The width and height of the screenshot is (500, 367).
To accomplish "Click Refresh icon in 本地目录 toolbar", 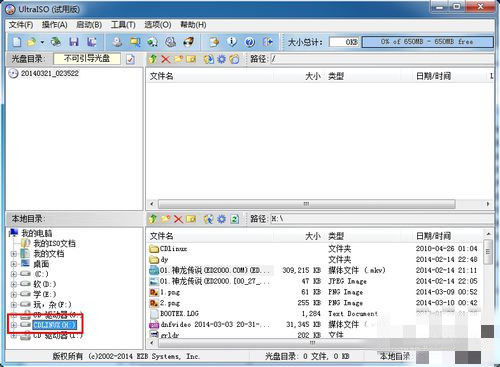I will pos(235,219).
